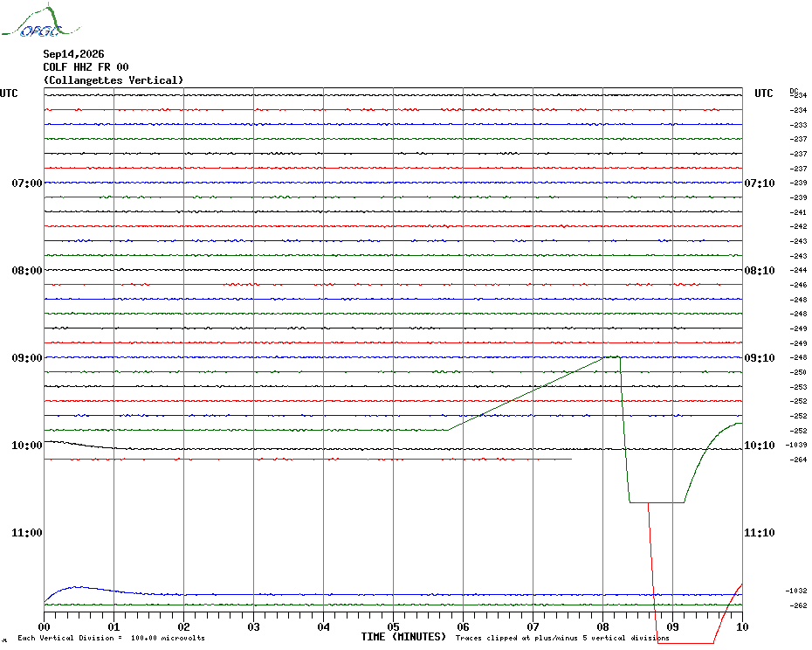Image resolution: width=812 pixels, height=650 pixels.
Task: Click the green clipped trace plateau
Action: click(657, 502)
